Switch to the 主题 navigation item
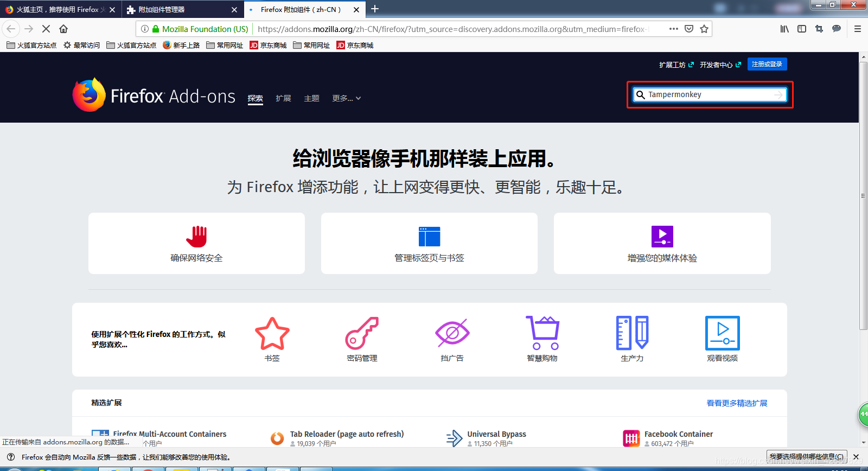Viewport: 868px width, 471px height. (x=312, y=98)
